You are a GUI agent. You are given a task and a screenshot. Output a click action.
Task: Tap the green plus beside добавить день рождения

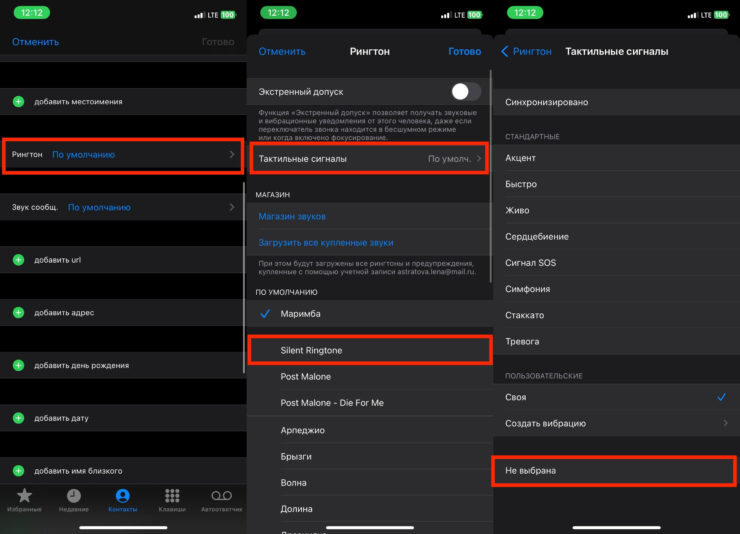tap(18, 365)
